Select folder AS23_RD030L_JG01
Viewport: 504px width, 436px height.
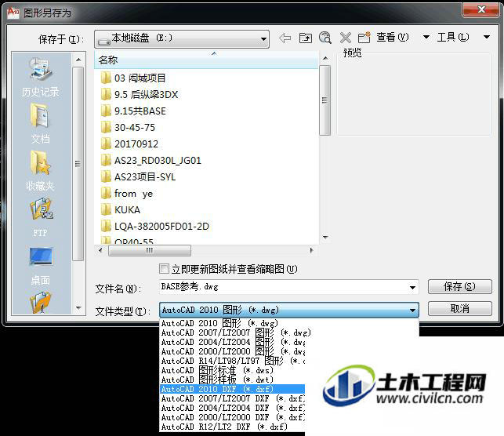click(x=150, y=160)
